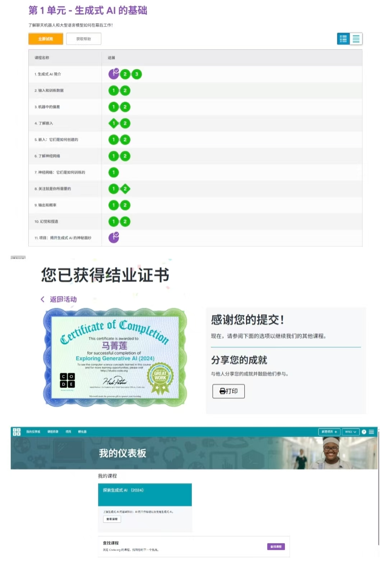This screenshot has height=588, width=388.
Task: Open level 2 of lesson 1 生成式 AI 简介
Action: click(x=125, y=74)
